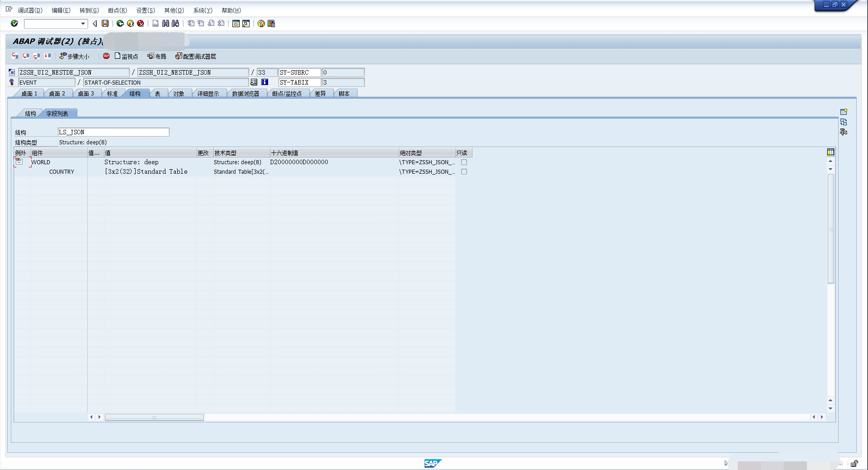Click the Print icon in the toolbar
Screen dimensions: 868x470
pos(156,24)
